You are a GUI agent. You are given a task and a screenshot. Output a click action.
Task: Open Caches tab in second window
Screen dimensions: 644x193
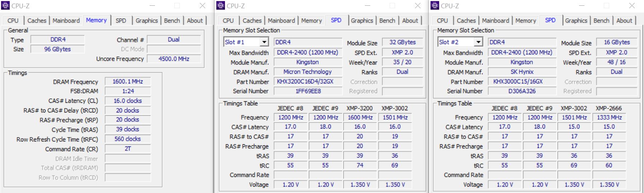pyautogui.click(x=252, y=20)
